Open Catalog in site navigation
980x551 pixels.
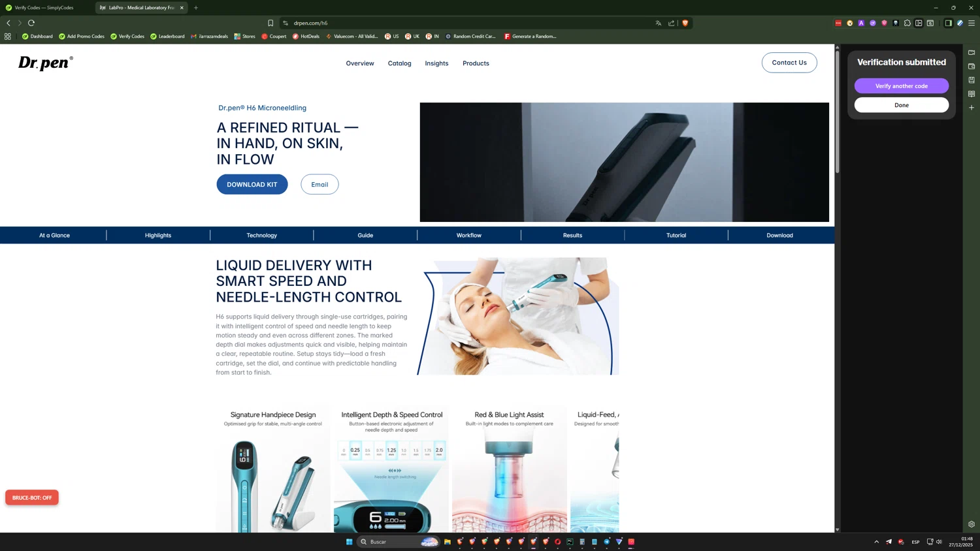tap(399, 63)
